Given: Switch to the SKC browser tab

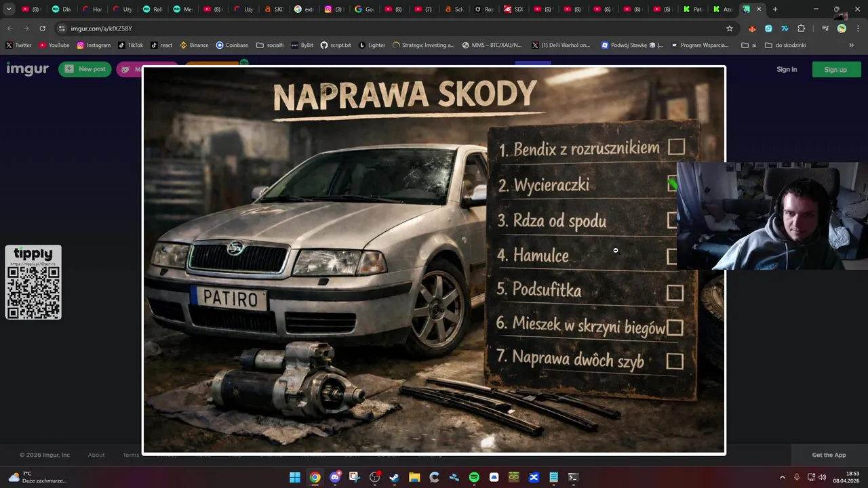Looking at the screenshot, I should [274, 9].
